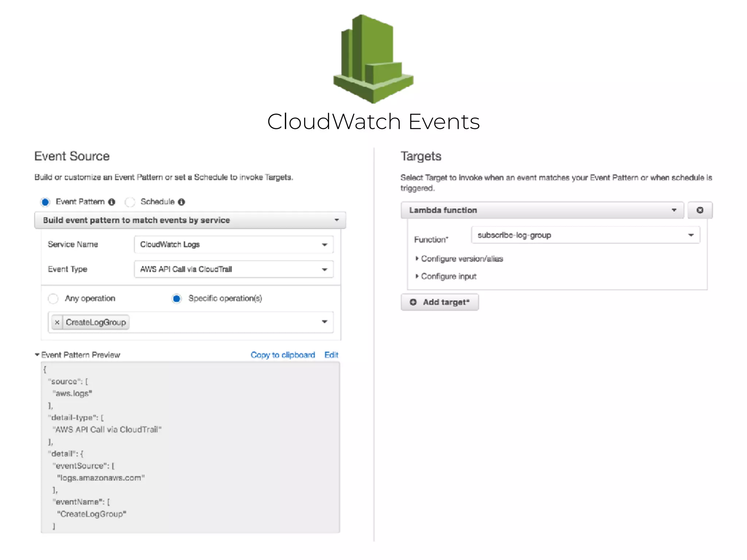Click the "logs.amazonaws.com" text in preview

click(101, 478)
